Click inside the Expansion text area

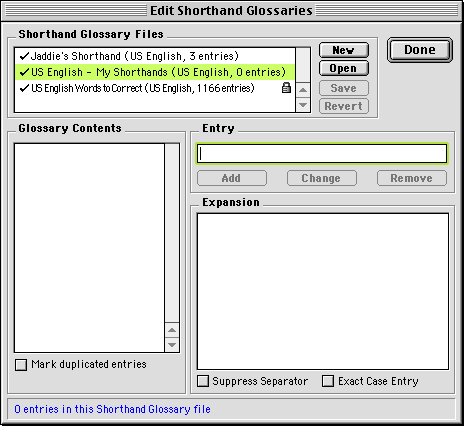(323, 291)
